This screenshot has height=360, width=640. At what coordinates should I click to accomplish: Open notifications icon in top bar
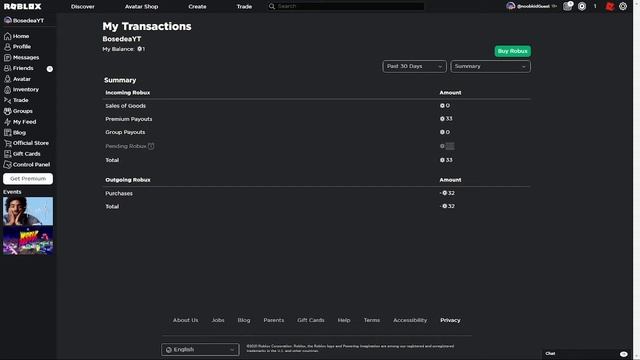(x=568, y=6)
